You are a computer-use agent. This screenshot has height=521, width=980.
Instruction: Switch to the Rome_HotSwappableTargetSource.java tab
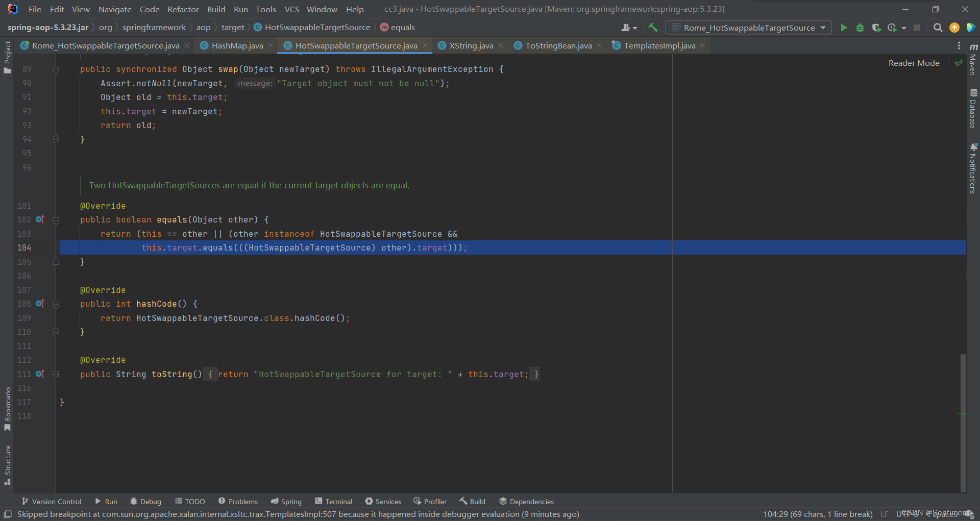coord(105,45)
